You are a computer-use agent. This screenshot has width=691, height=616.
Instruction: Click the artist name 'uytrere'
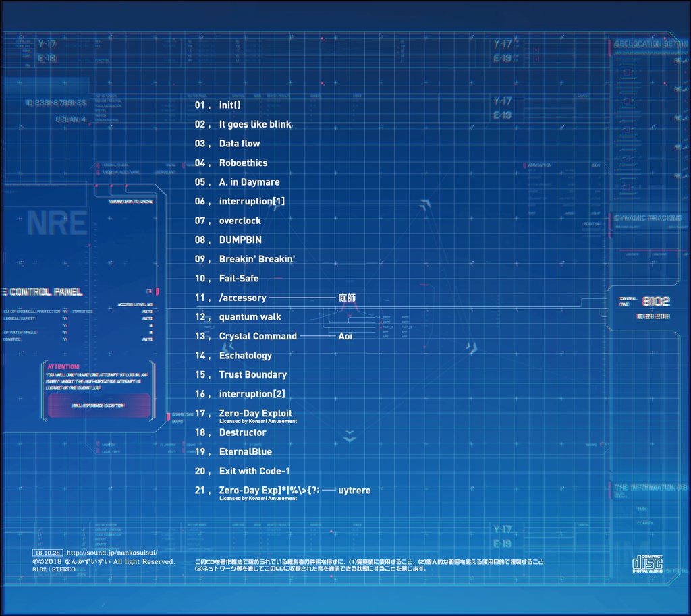click(x=354, y=491)
